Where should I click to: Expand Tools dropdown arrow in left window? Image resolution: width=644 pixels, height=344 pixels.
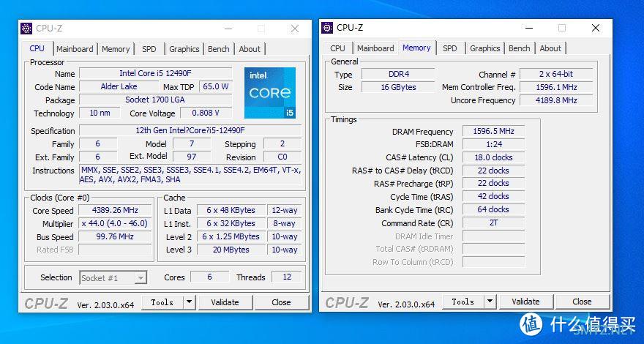(189, 302)
